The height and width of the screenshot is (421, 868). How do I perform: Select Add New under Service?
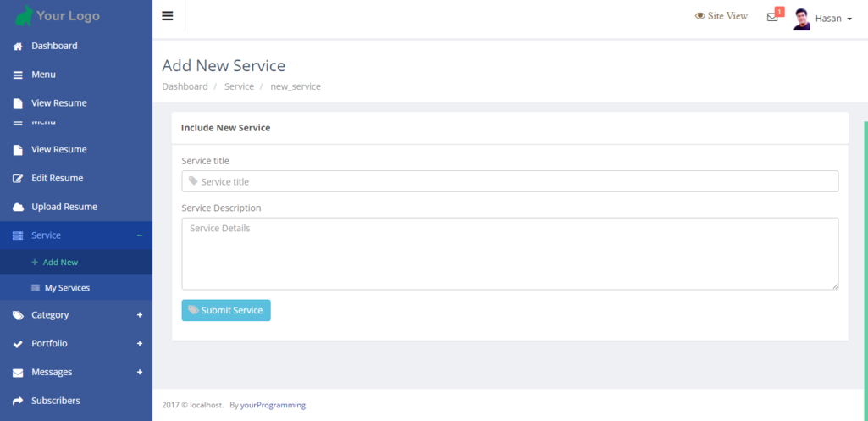coord(60,263)
